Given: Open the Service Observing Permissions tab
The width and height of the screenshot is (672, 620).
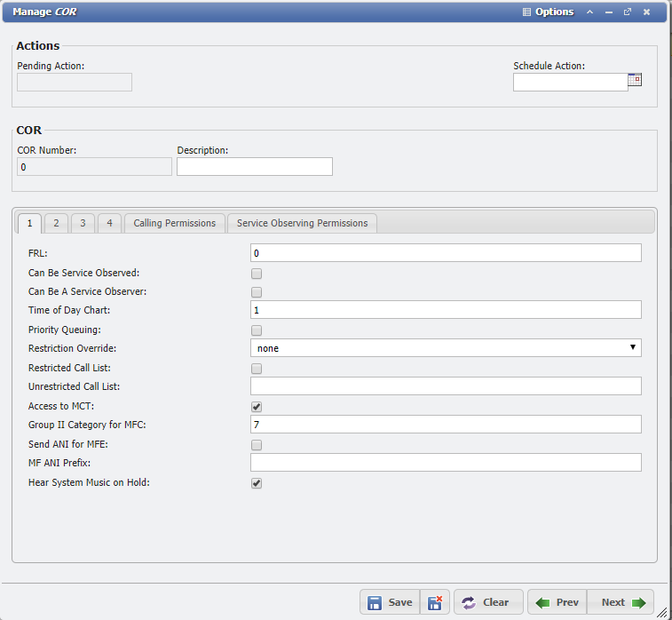Looking at the screenshot, I should click(x=302, y=223).
